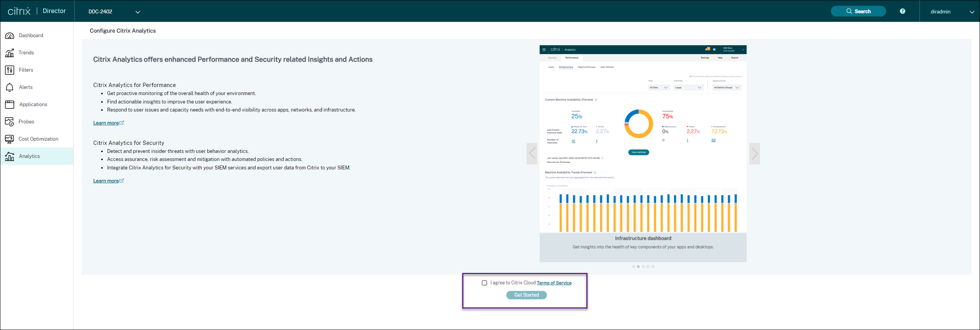Click the Search button in header
This screenshot has height=330, width=980.
[x=858, y=11]
